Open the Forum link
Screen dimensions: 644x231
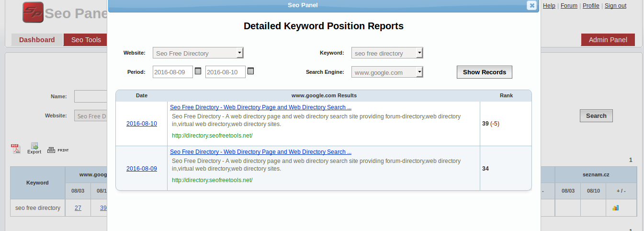(569, 6)
